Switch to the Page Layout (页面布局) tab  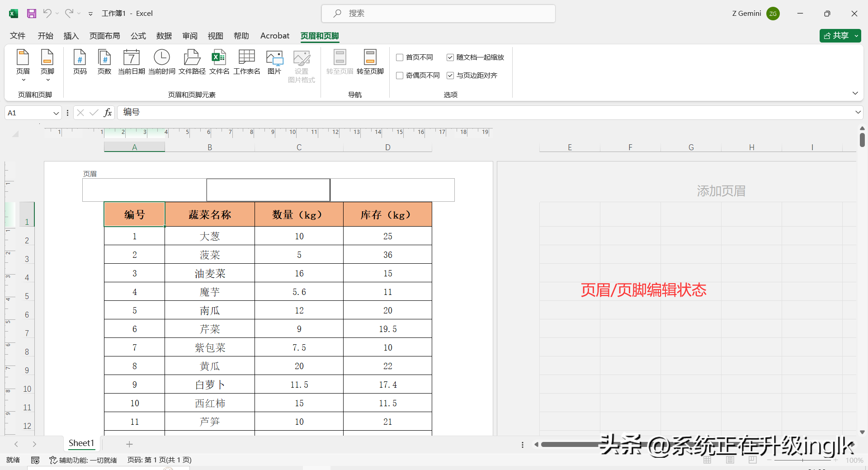coord(104,36)
